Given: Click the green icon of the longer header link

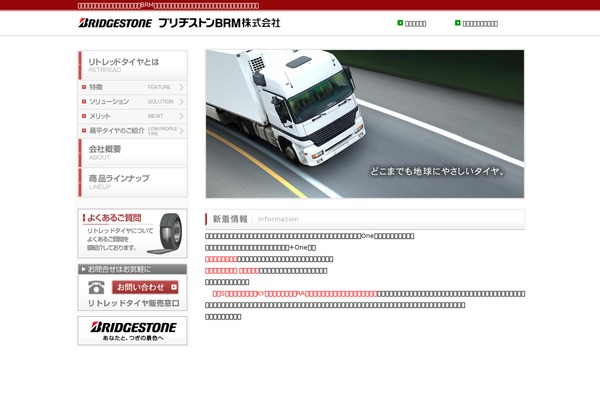Looking at the screenshot, I should [x=457, y=23].
